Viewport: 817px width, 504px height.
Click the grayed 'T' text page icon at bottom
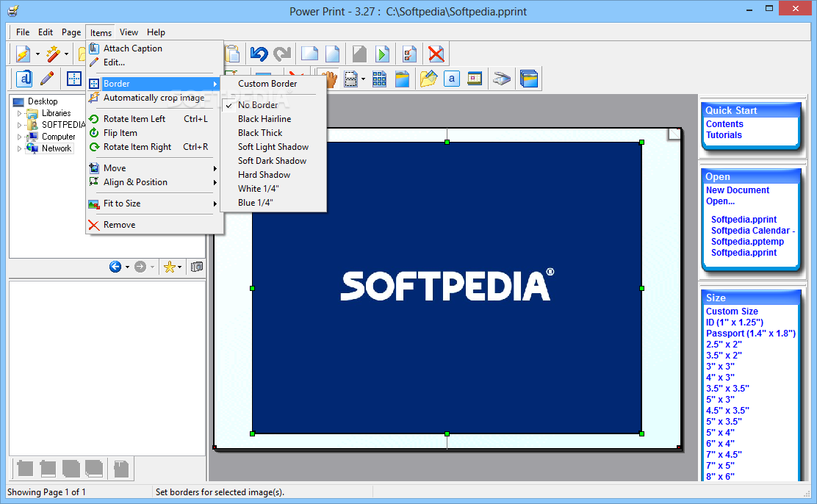pos(121,469)
